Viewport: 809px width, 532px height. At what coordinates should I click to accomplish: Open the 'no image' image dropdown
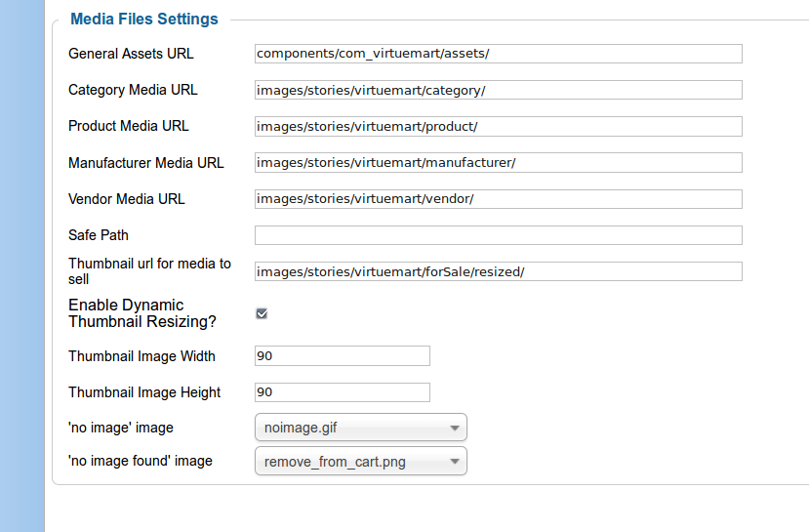point(361,428)
